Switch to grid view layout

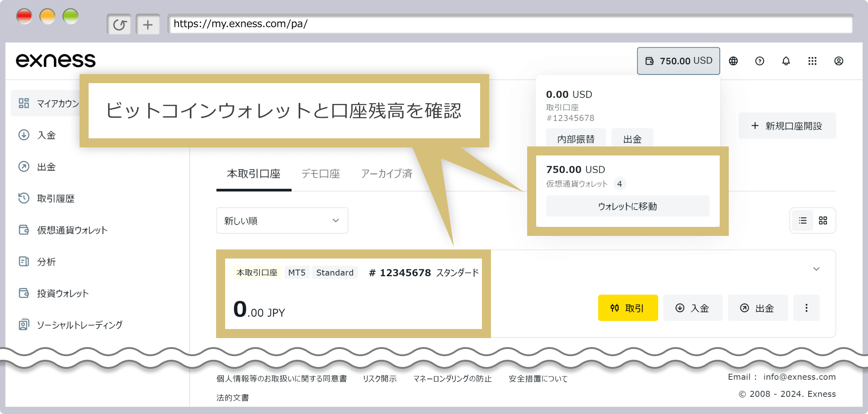point(823,221)
